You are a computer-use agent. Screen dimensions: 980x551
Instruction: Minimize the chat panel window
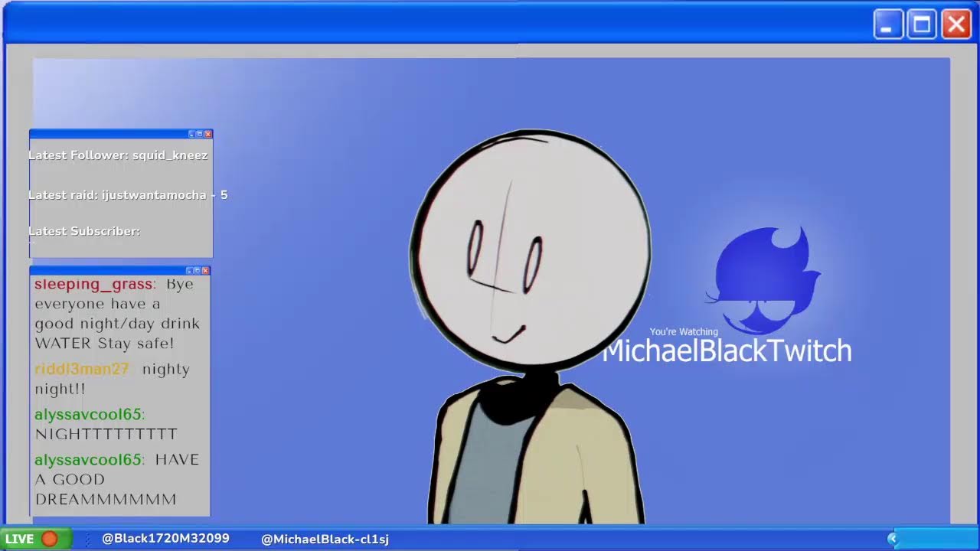point(189,270)
